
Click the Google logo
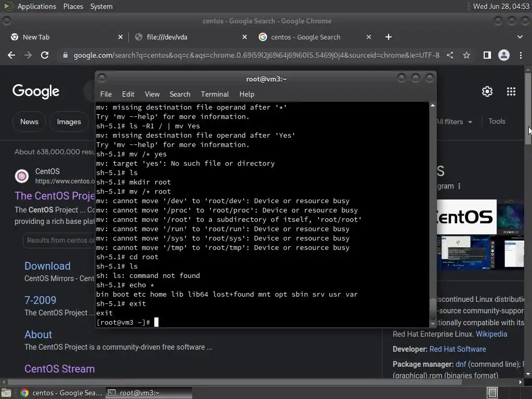coord(36,91)
